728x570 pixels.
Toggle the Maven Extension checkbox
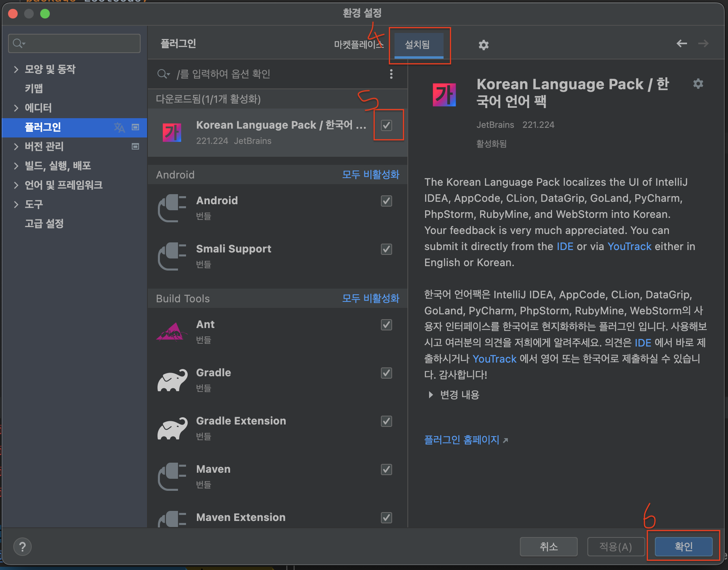(x=386, y=517)
